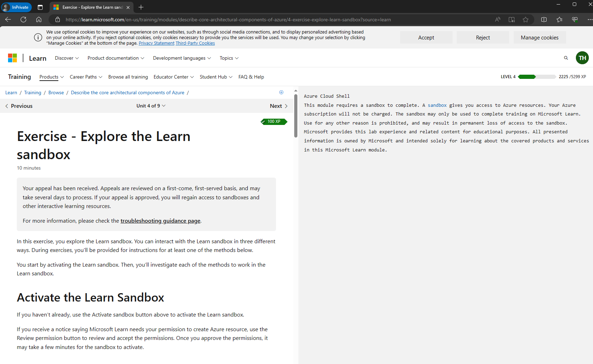593x364 pixels.
Task: Go to the Previous unit
Action: (19, 106)
